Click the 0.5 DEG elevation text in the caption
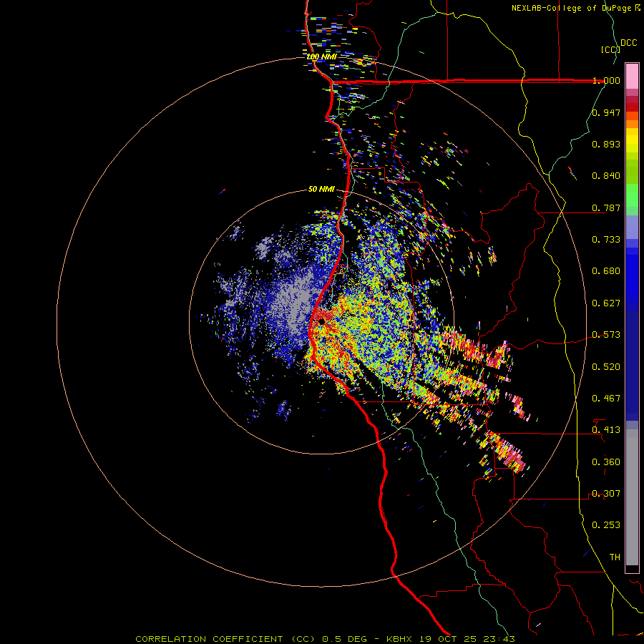The width and height of the screenshot is (644, 644). tap(345, 639)
